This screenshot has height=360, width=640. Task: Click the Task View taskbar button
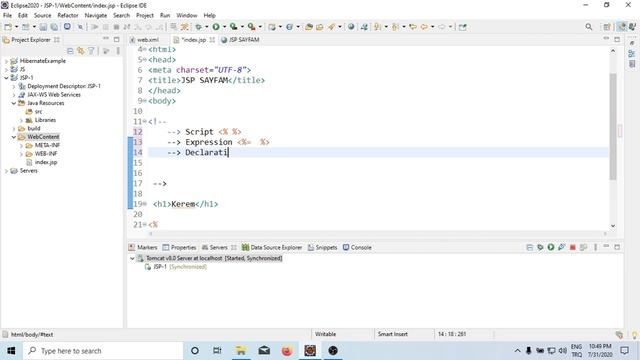[x=217, y=351]
